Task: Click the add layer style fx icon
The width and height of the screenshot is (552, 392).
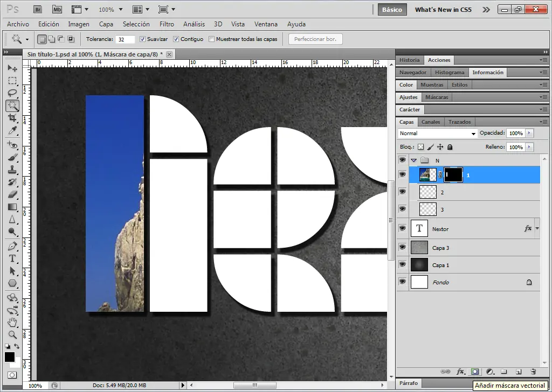Action: (460, 372)
